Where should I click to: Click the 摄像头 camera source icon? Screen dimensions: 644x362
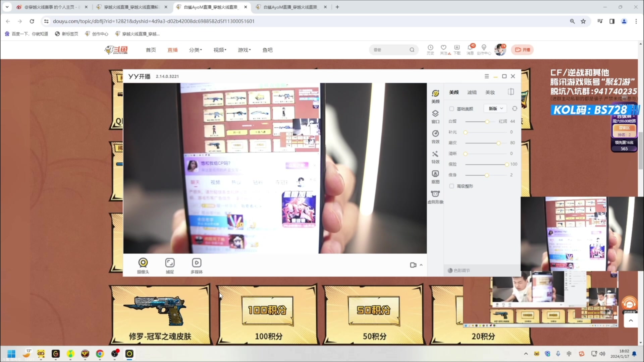click(x=143, y=263)
